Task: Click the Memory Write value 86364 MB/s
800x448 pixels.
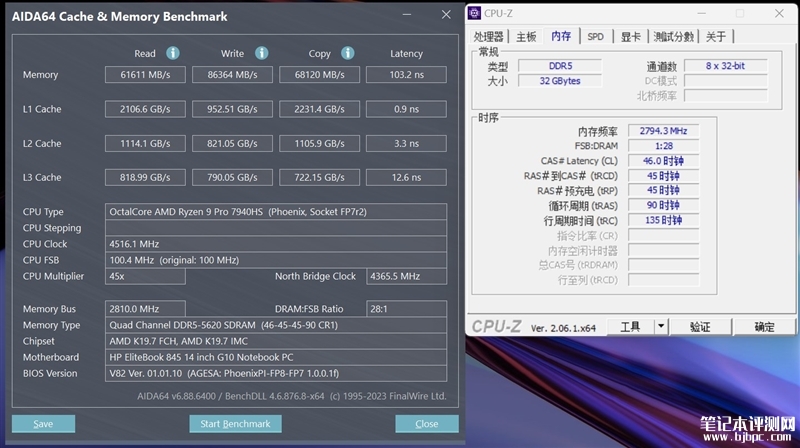Action: pyautogui.click(x=232, y=74)
